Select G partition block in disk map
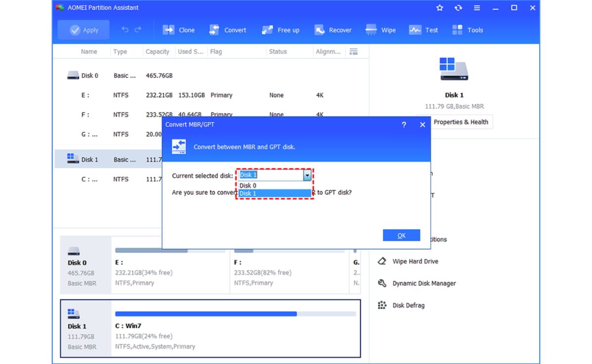The image size is (592, 364). (x=356, y=271)
